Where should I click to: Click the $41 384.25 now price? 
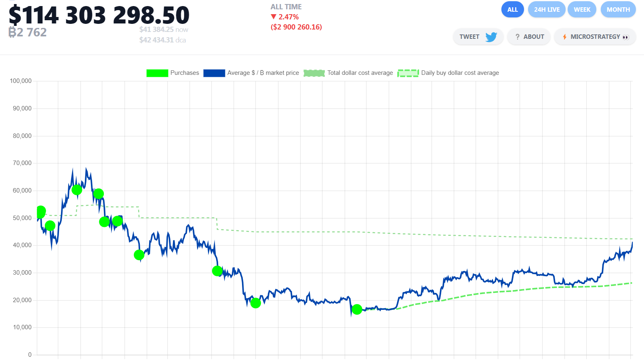point(164,30)
